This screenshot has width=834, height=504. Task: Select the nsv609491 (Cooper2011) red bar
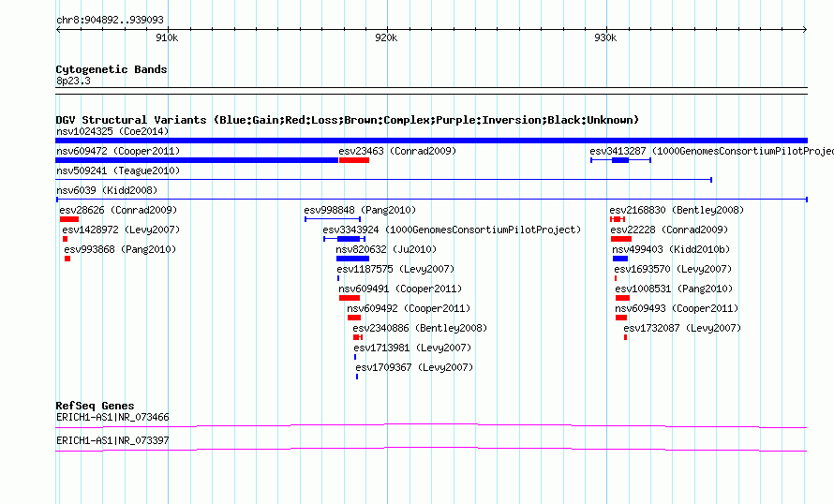(350, 298)
